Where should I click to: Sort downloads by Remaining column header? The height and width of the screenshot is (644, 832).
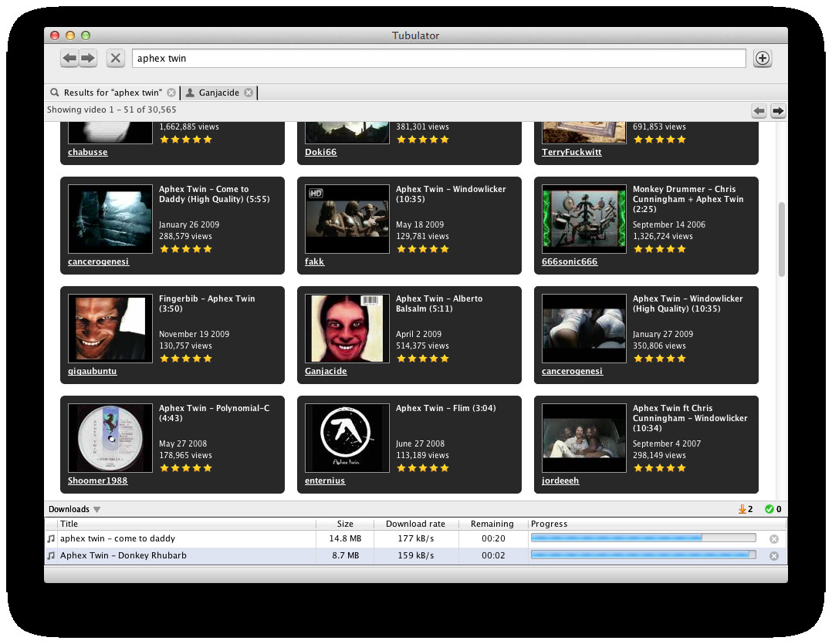[492, 524]
